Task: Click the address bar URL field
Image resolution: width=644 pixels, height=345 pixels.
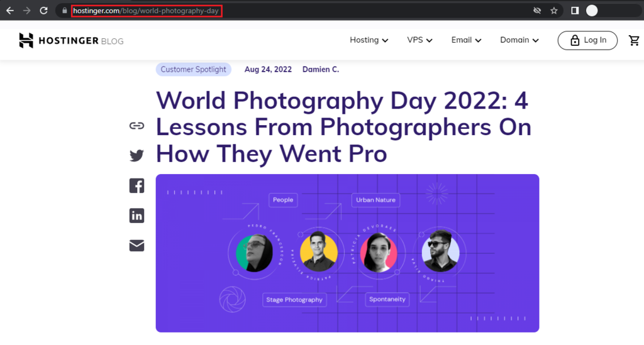Action: pos(147,11)
